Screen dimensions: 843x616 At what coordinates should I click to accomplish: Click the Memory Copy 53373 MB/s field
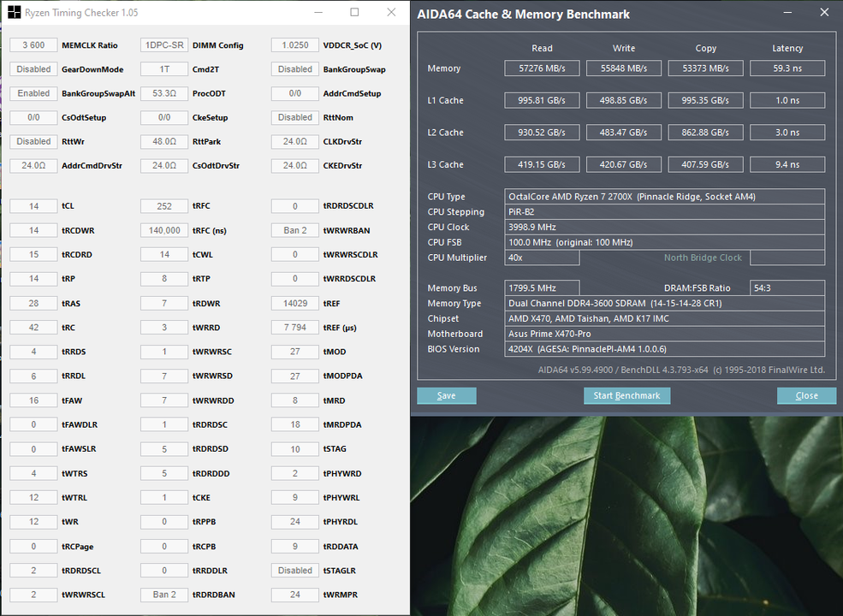click(705, 68)
